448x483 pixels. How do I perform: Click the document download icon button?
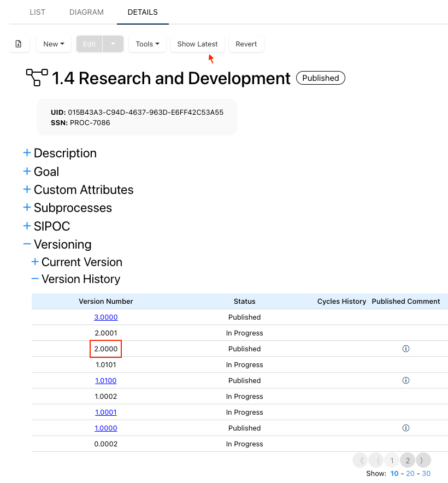19,44
